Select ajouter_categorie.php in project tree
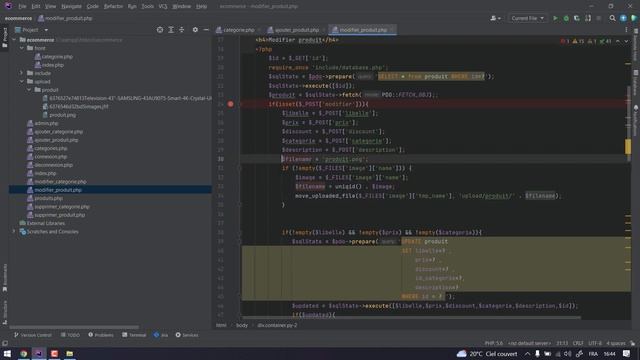Screen dimensions: 640x360 coord(58,131)
